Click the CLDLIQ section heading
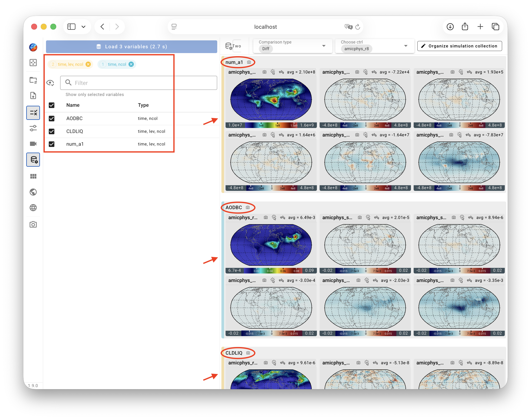The height and width of the screenshot is (420, 531). [x=234, y=353]
